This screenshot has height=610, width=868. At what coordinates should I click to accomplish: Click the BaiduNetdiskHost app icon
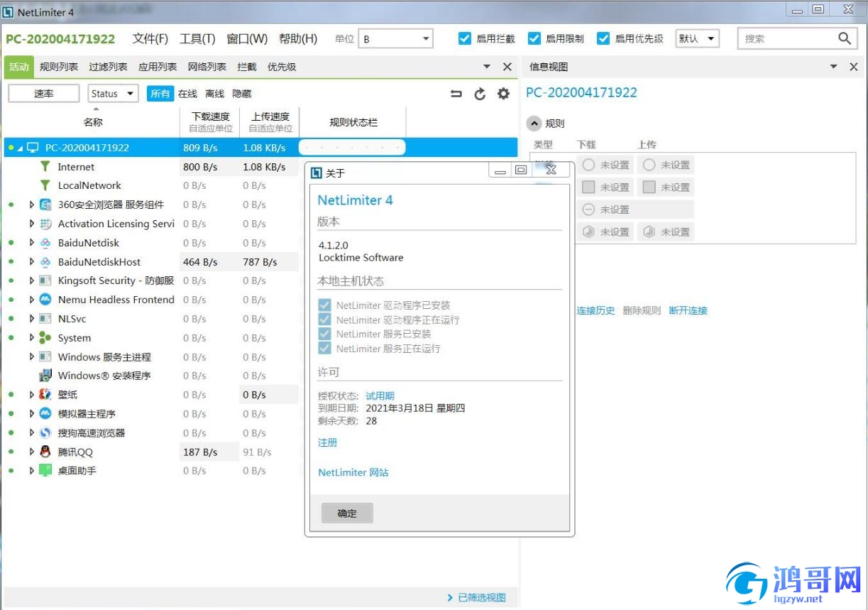[45, 262]
